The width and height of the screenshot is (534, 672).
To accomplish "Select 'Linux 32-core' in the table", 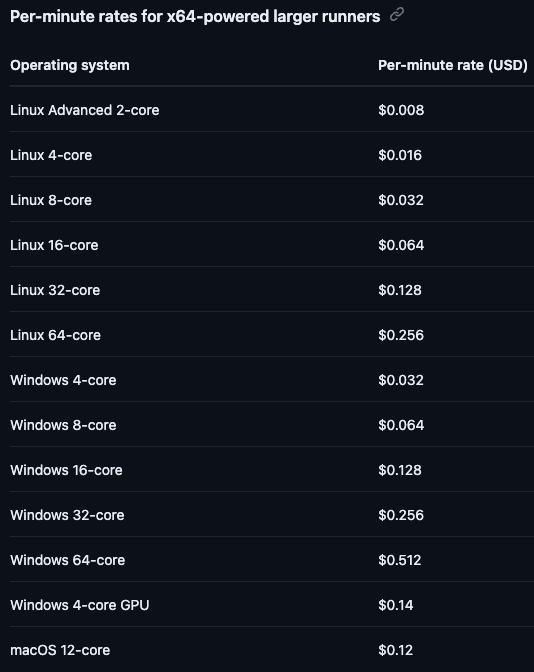I will tap(55, 290).
